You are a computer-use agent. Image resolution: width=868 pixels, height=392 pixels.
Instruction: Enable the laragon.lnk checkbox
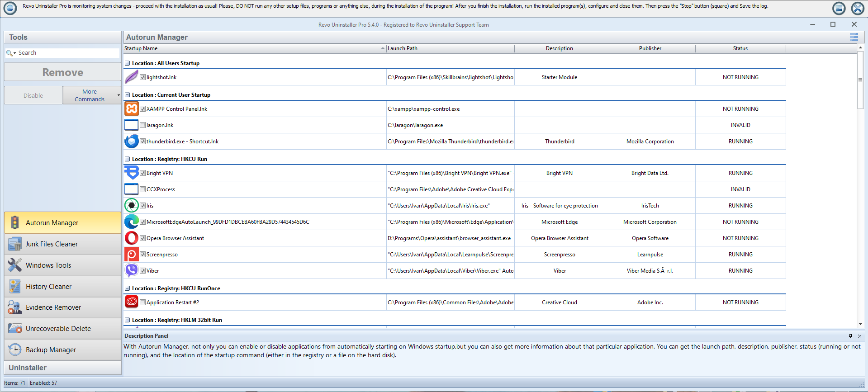tap(142, 125)
